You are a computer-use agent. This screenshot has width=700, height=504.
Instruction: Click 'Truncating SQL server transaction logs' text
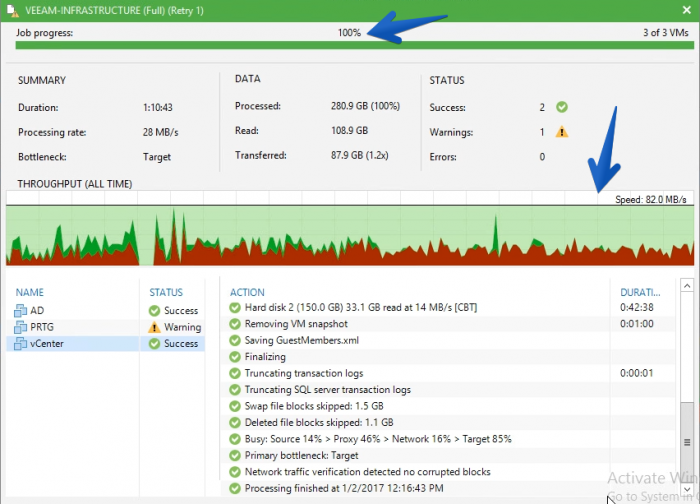tap(328, 390)
